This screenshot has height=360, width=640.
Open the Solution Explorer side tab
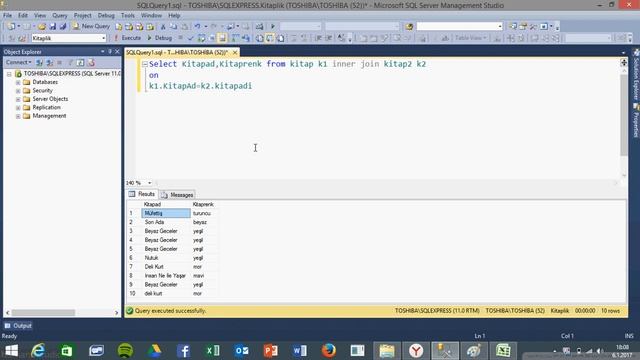[636, 73]
